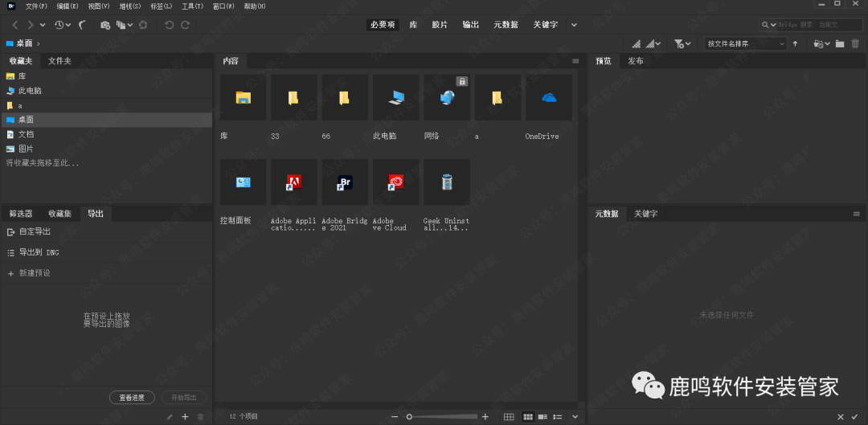Switch to the 文件夹 panel tab
This screenshot has width=868, height=425.
pos(59,61)
